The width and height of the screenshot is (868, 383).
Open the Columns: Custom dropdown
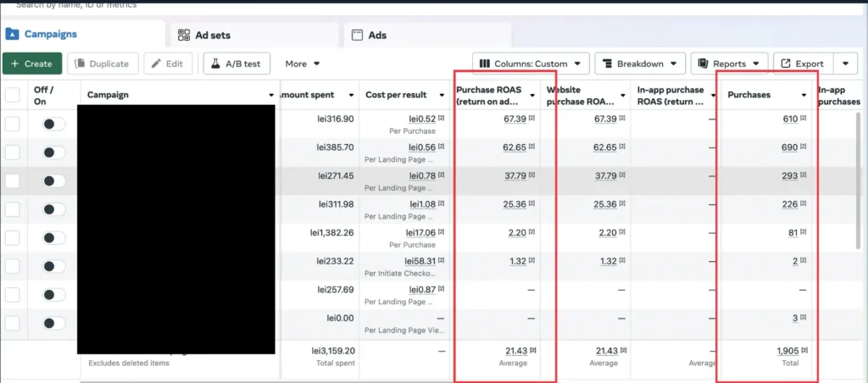[531, 64]
